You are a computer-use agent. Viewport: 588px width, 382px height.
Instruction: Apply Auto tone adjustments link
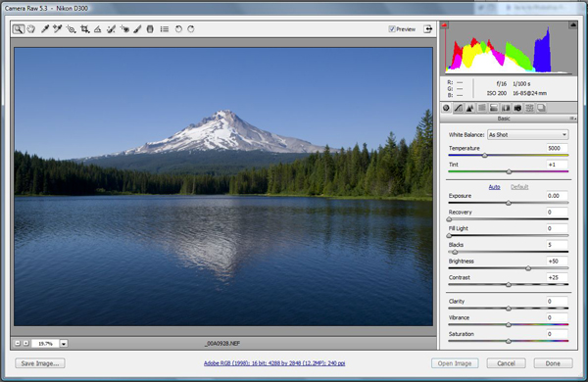494,187
